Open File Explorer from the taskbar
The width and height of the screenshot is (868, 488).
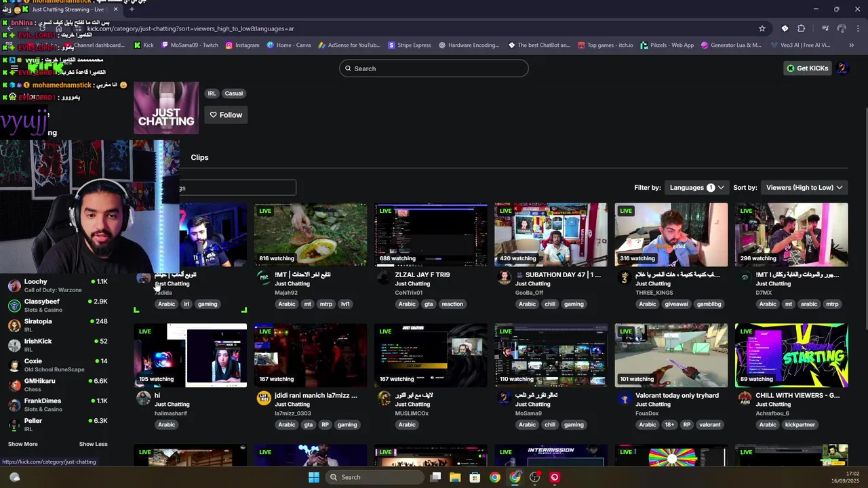(455, 477)
